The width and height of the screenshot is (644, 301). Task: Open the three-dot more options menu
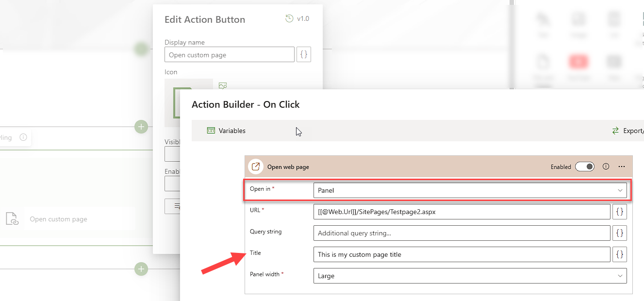pos(622,167)
